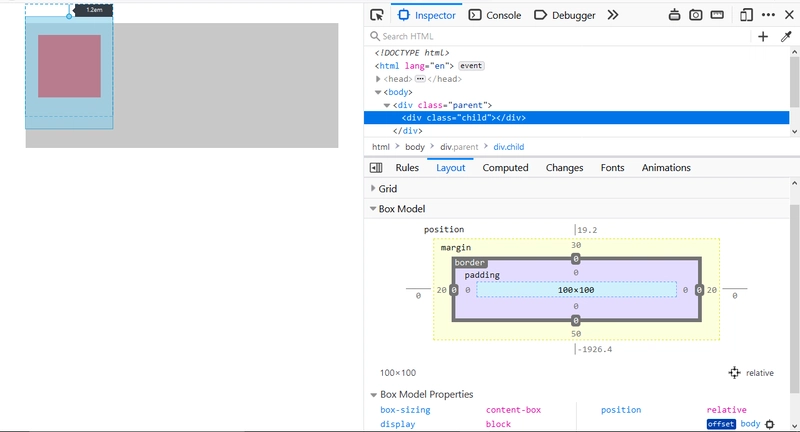Pick a color with the eyedropper
800x432 pixels.
point(786,36)
